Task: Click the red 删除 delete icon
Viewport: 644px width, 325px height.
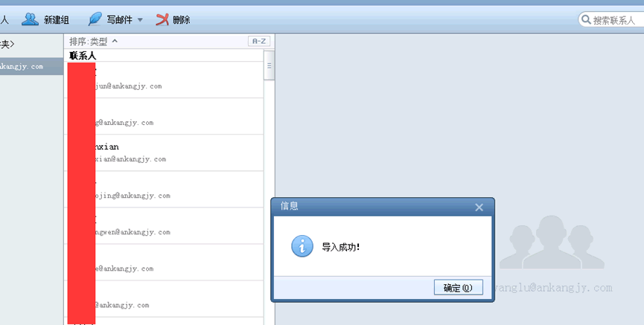Action: [162, 19]
